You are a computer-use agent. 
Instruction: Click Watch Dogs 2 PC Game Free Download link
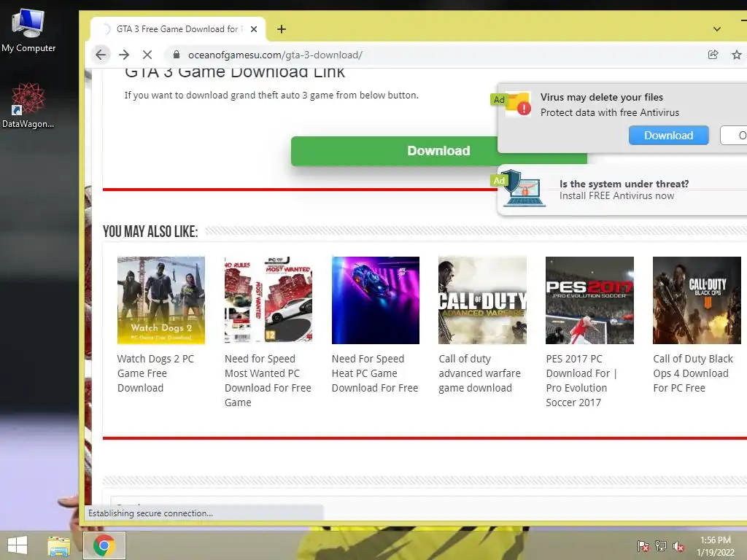[155, 373]
